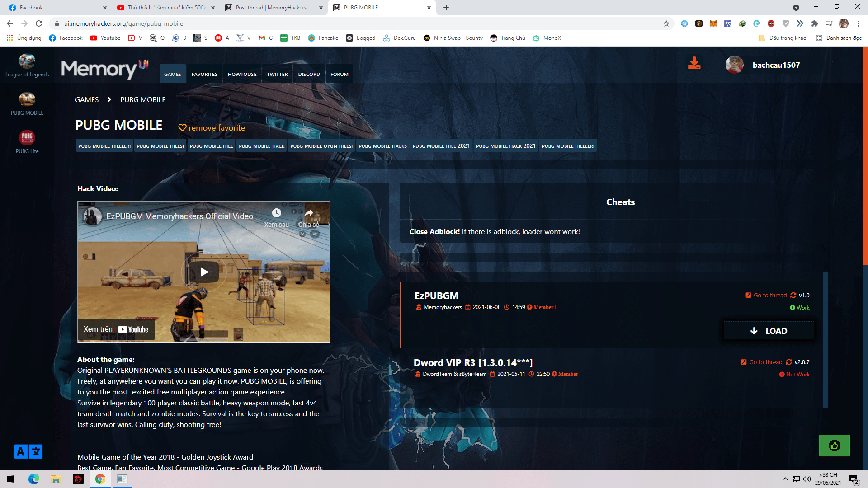This screenshot has width=868, height=488.
Task: Play the EzPUBGM hack video
Action: pyautogui.click(x=204, y=272)
